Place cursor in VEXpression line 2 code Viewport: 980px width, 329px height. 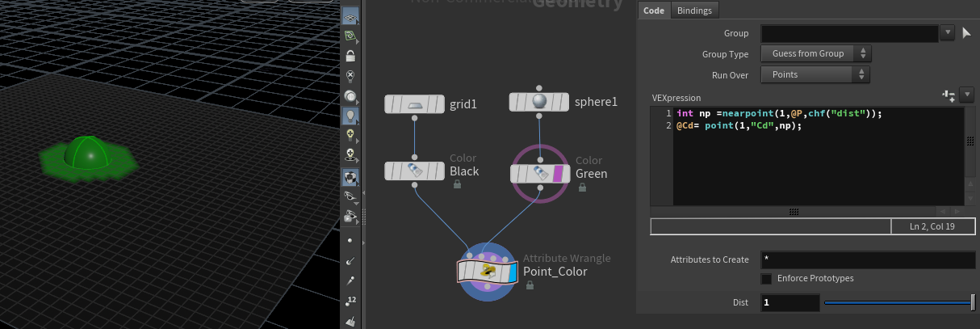pos(738,126)
